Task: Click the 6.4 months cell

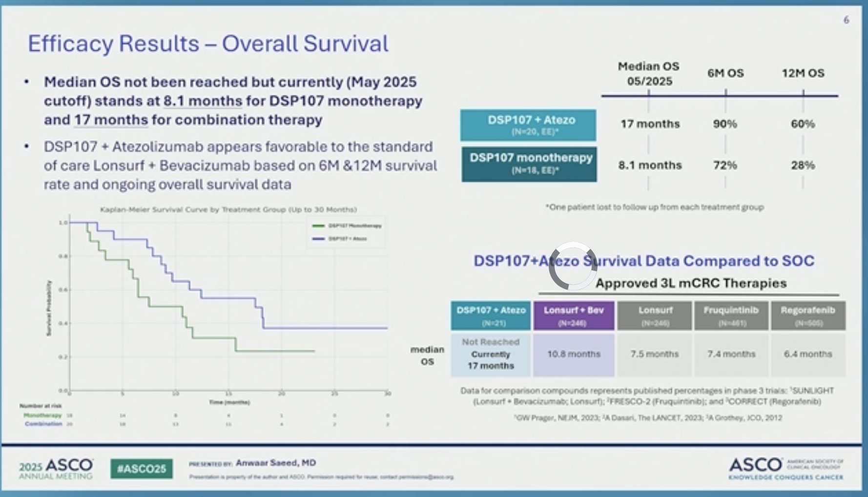Action: point(808,354)
